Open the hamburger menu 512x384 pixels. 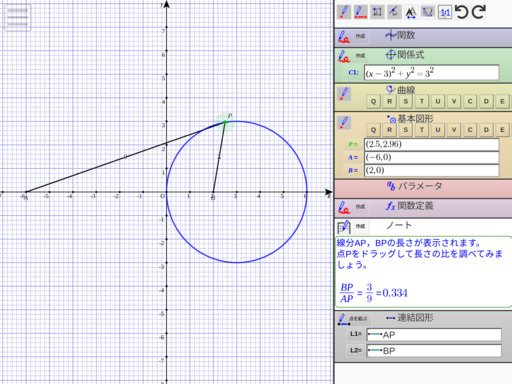click(18, 18)
